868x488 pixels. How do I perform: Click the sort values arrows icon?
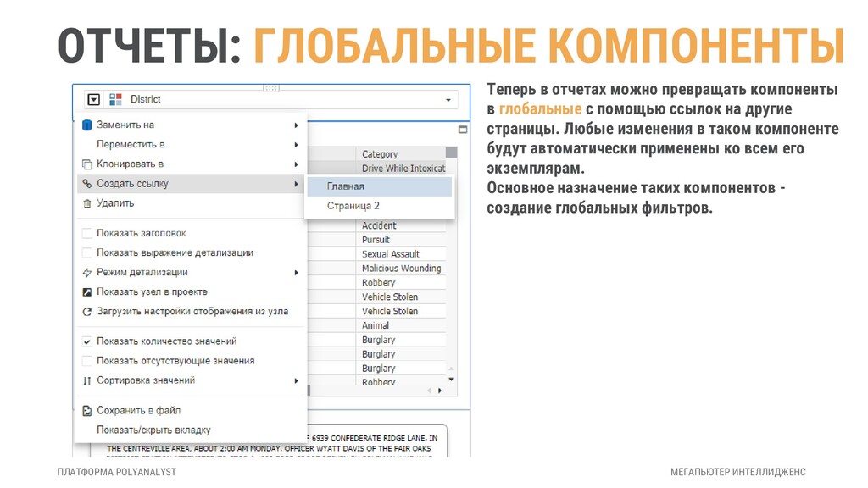click(87, 380)
